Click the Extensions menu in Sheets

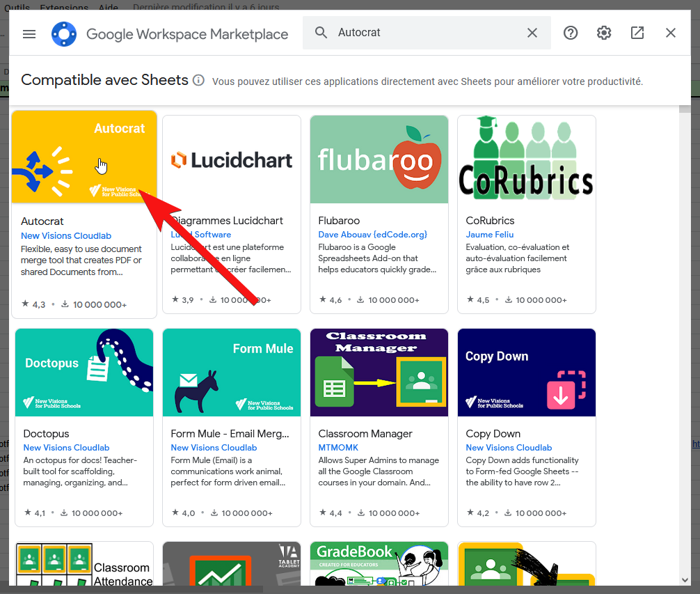64,8
